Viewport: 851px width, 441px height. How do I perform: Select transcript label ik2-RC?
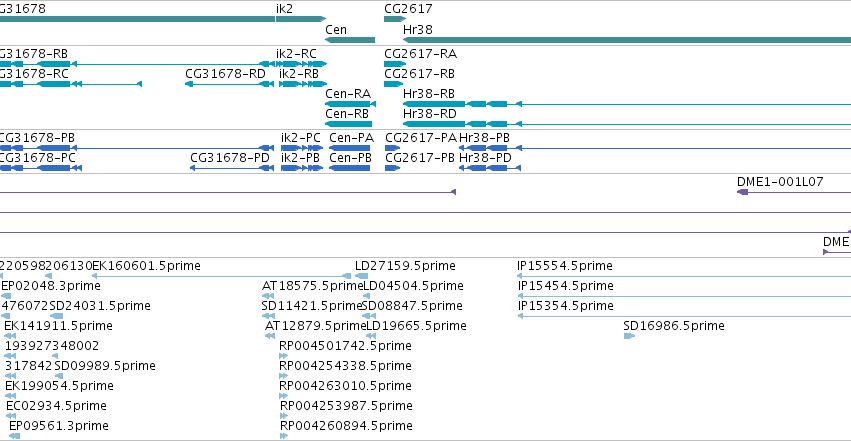click(x=296, y=54)
